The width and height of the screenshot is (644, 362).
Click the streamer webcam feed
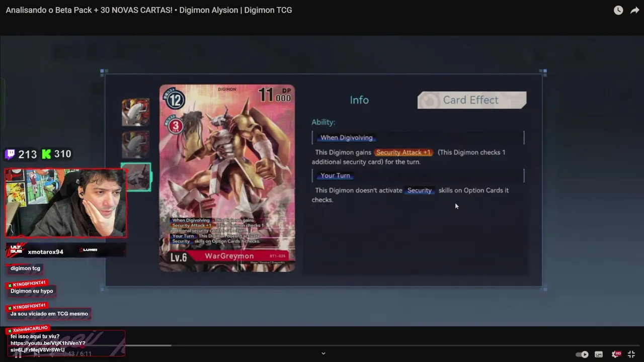[66, 203]
